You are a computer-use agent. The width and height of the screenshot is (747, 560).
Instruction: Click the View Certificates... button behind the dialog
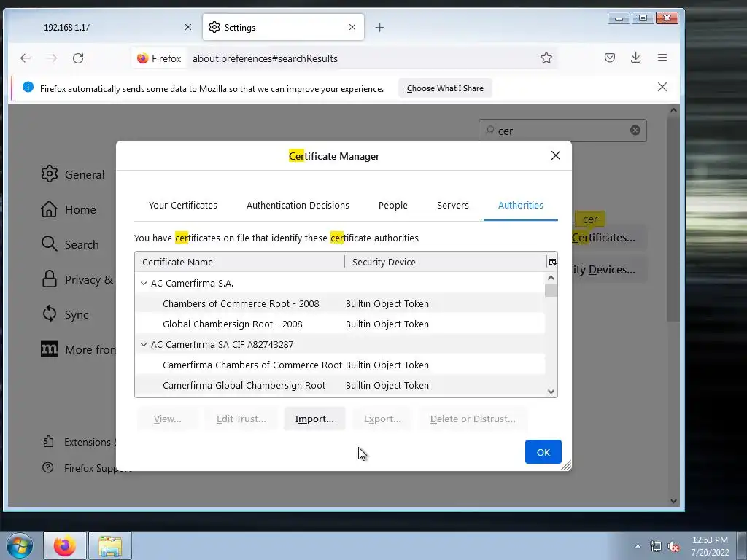(608, 237)
